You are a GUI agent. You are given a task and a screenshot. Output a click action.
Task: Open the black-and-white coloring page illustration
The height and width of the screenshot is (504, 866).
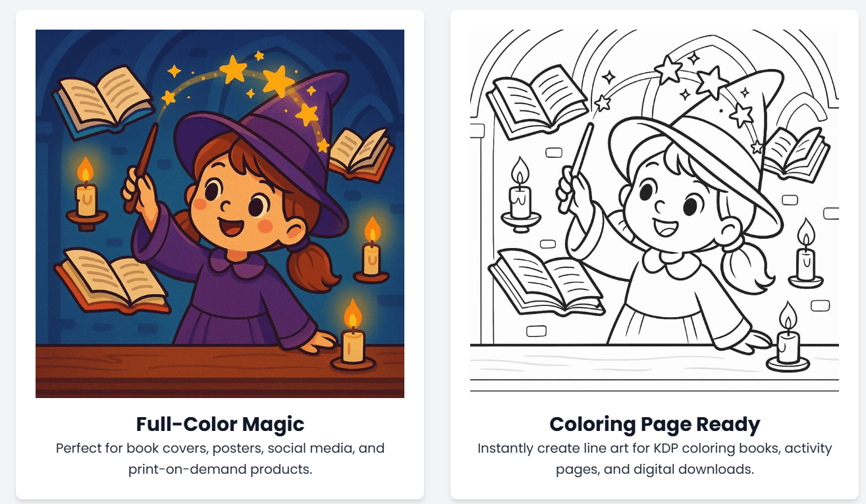654,213
